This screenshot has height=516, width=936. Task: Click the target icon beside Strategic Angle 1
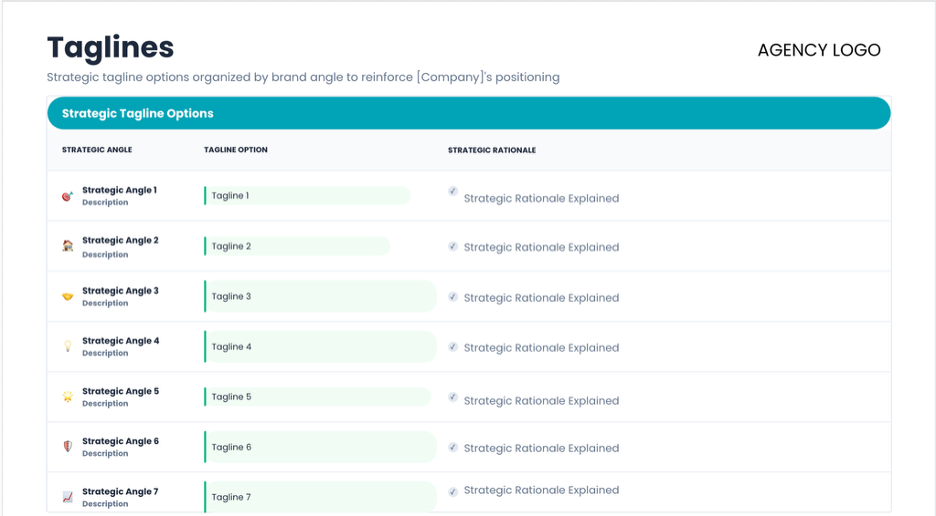point(67,196)
